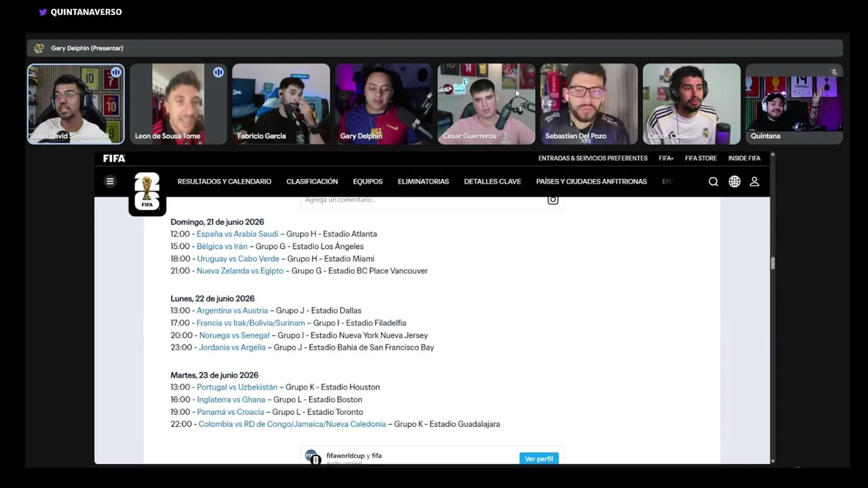Click the QUINTANAVERSO channel name
Viewport: 868px width, 488px height.
(x=86, y=12)
